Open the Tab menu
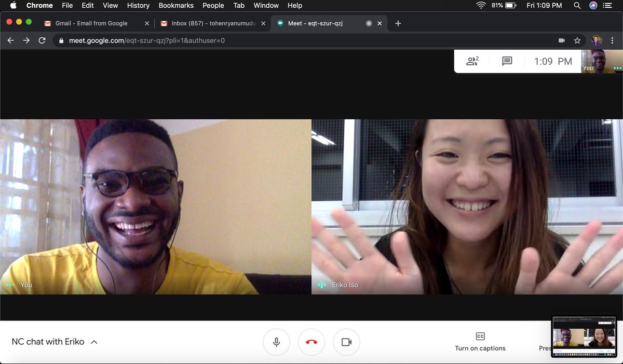The height and width of the screenshot is (364, 623). 239,5
